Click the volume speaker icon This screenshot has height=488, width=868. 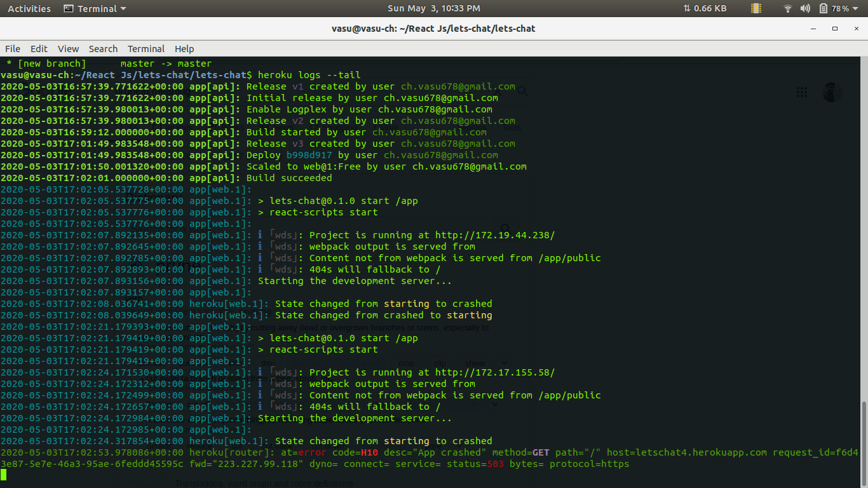(x=804, y=8)
